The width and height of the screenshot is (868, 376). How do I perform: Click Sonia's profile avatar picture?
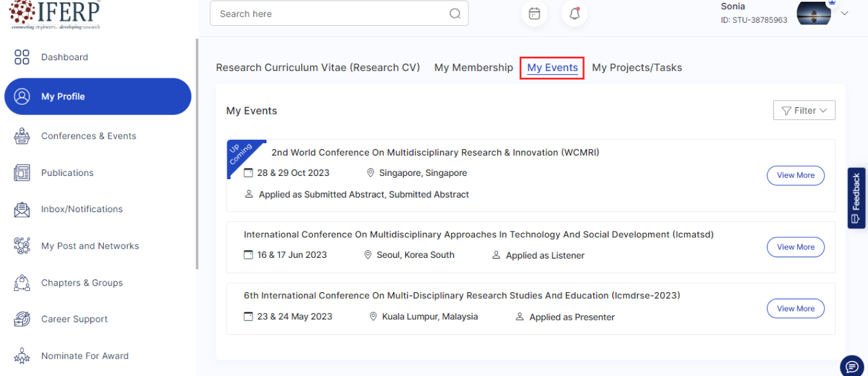(814, 13)
